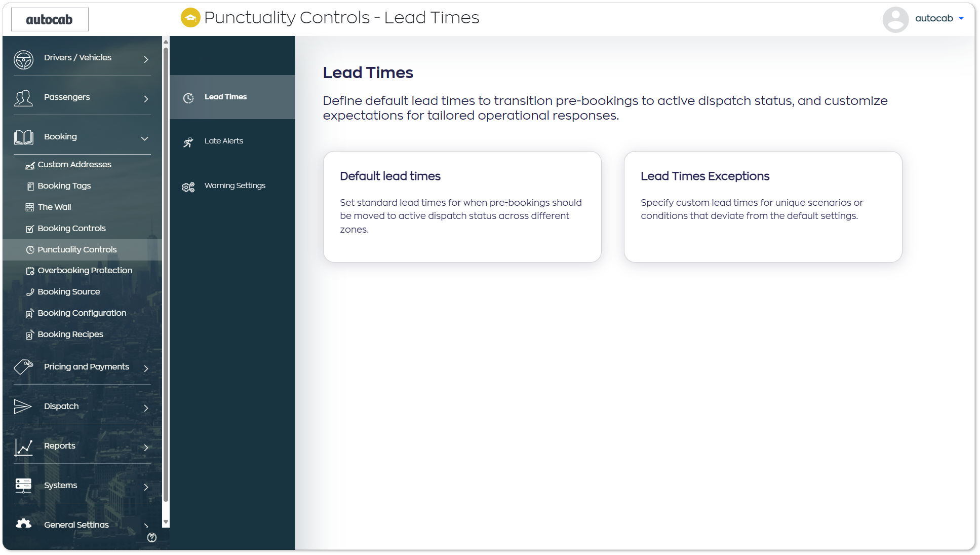The width and height of the screenshot is (980, 555).
Task: Click the Reports chart icon
Action: pyautogui.click(x=23, y=447)
